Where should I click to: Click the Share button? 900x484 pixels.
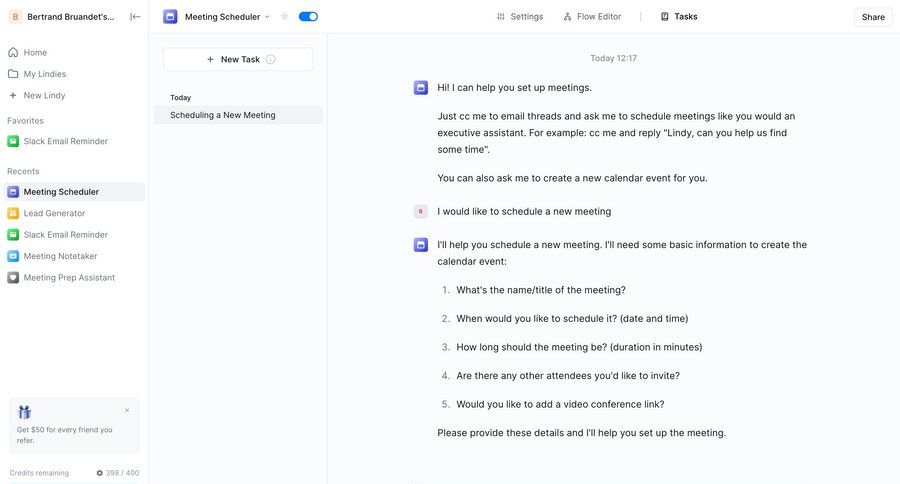coord(873,17)
